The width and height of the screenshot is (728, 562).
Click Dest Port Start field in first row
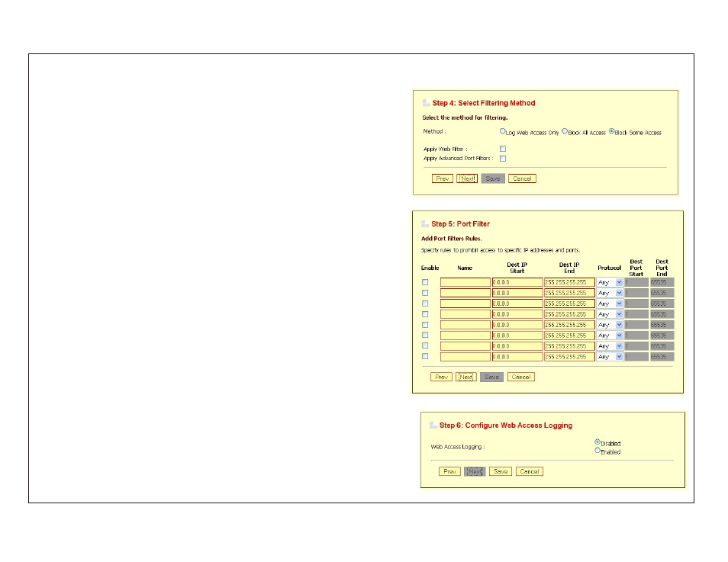636,282
